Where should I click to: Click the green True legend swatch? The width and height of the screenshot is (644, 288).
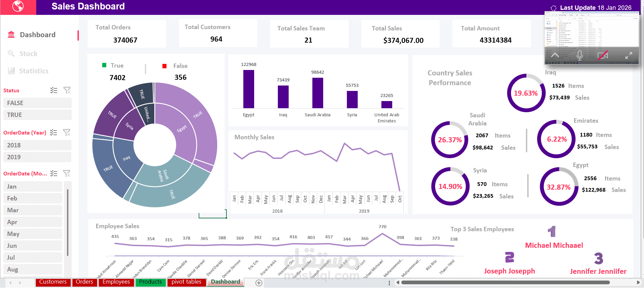pos(104,65)
